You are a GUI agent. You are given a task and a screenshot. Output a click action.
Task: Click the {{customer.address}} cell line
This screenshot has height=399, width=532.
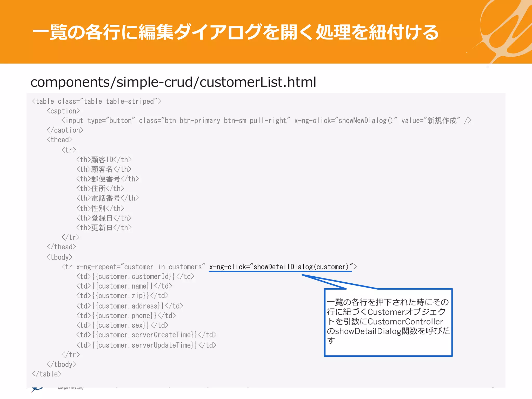130,306
